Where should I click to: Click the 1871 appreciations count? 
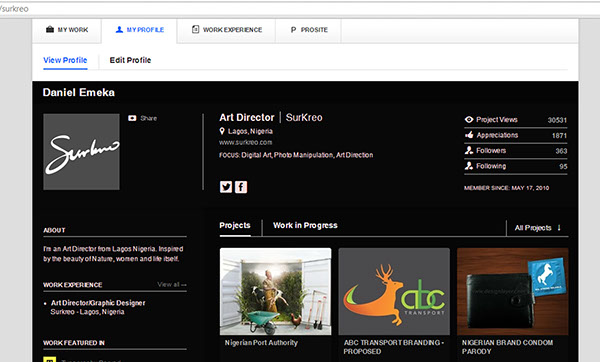point(559,135)
